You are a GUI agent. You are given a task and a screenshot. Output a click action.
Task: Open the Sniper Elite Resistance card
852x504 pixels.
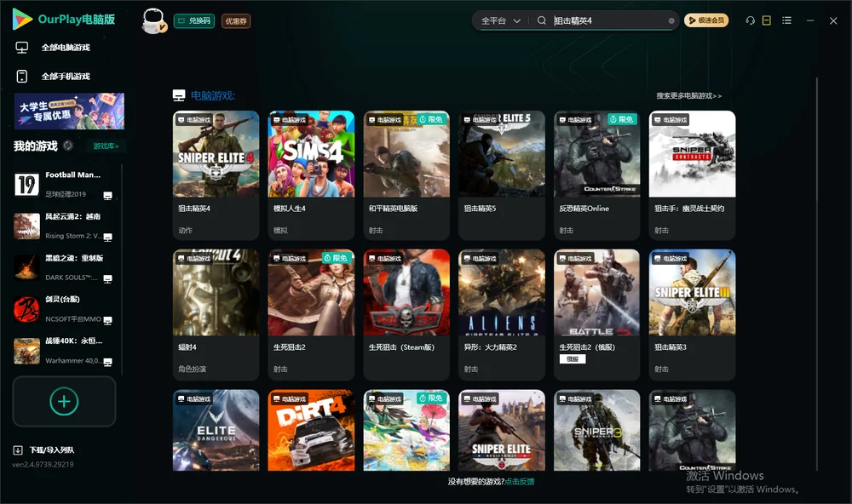pyautogui.click(x=502, y=430)
